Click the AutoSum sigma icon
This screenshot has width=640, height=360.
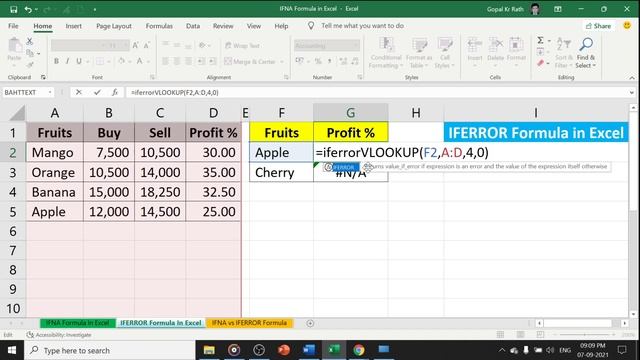540,40
